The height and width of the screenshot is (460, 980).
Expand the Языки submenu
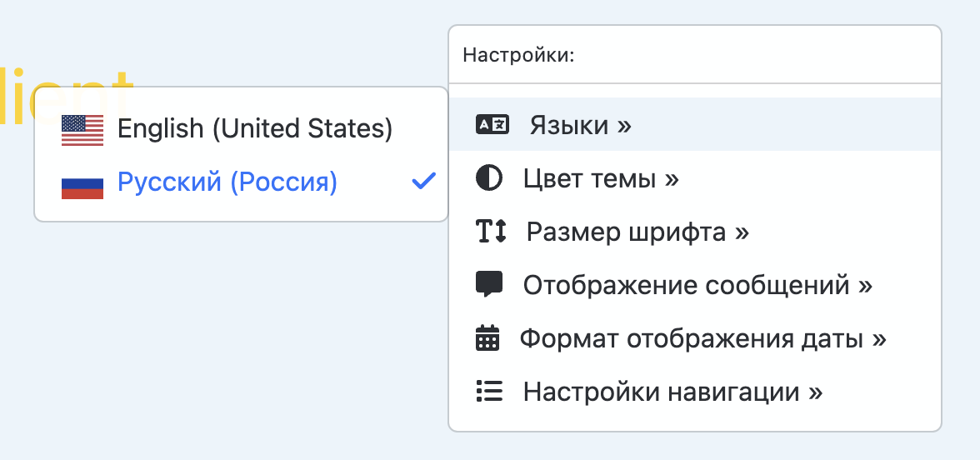580,126
